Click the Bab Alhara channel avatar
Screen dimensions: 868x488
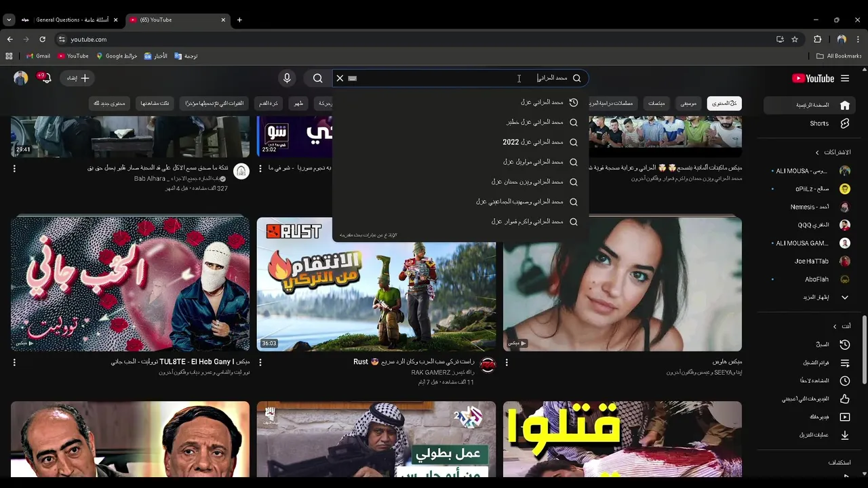pos(241,171)
